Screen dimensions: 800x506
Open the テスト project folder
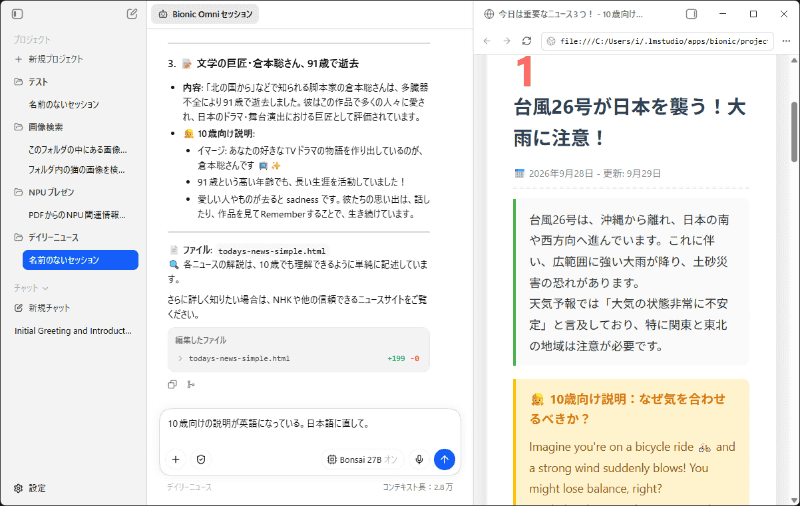pyautogui.click(x=38, y=82)
